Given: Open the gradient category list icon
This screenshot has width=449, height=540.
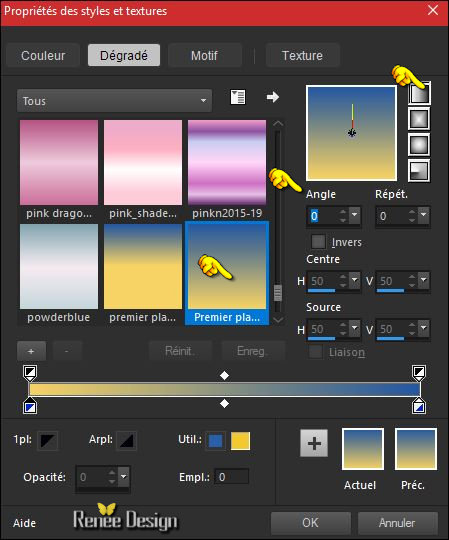Looking at the screenshot, I should pyautogui.click(x=238, y=97).
